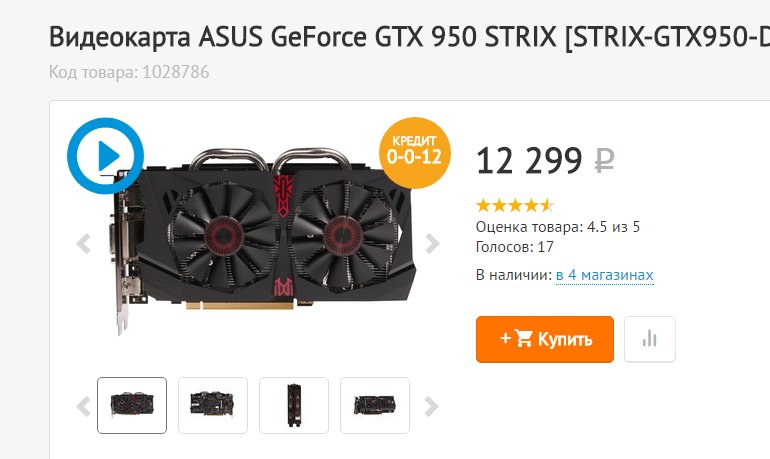This screenshot has width=770, height=459.
Task: Click the «Оценка товара: 4.5 из 5» text
Action: pos(558,227)
